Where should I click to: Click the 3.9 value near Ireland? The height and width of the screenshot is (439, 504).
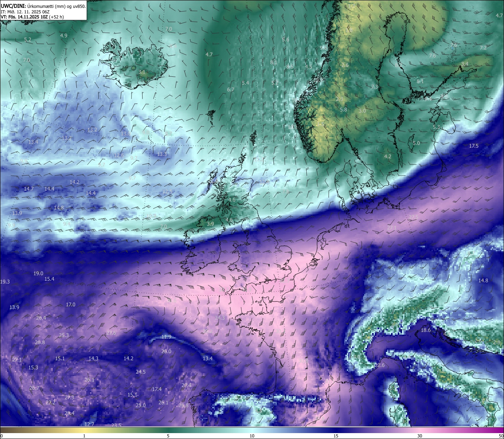coord(210,224)
